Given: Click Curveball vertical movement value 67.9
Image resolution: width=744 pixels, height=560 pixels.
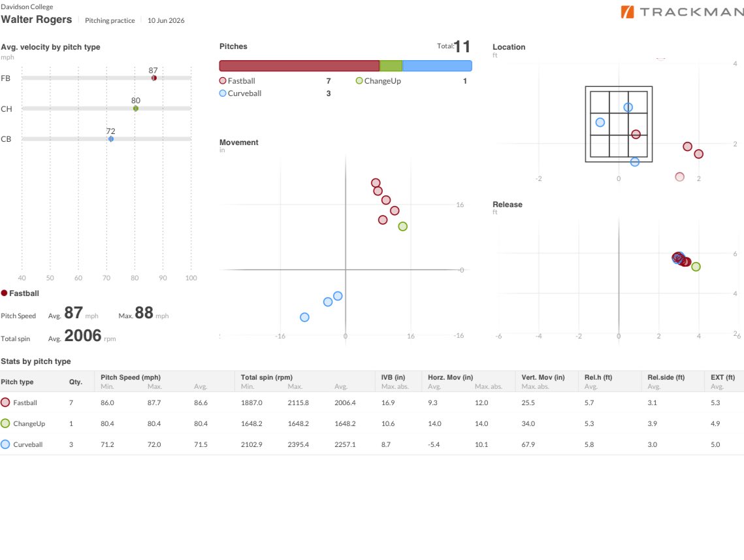Looking at the screenshot, I should click(528, 445).
